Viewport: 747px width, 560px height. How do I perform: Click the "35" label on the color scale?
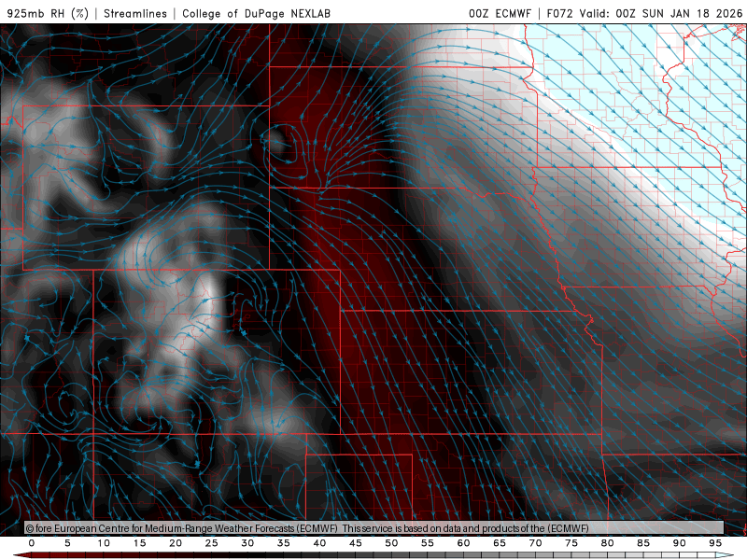(284, 543)
